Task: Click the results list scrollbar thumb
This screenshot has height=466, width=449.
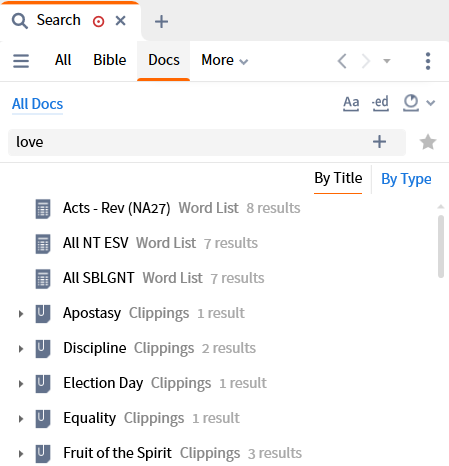Action: pos(441,246)
